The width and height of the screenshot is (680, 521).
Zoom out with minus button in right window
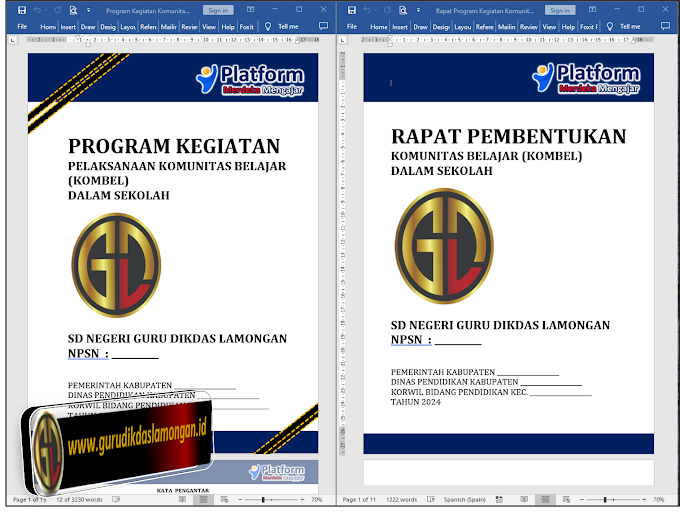(x=582, y=500)
